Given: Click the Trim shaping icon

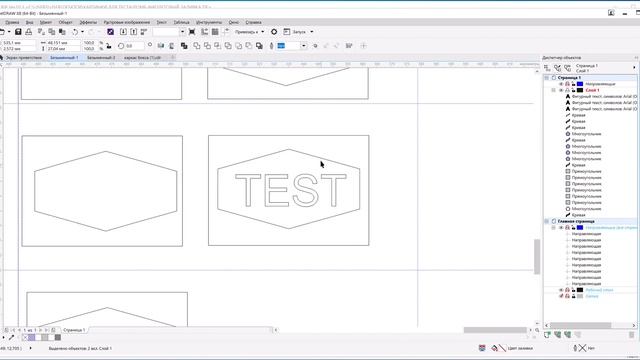Looking at the screenshot, I should [x=207, y=46].
